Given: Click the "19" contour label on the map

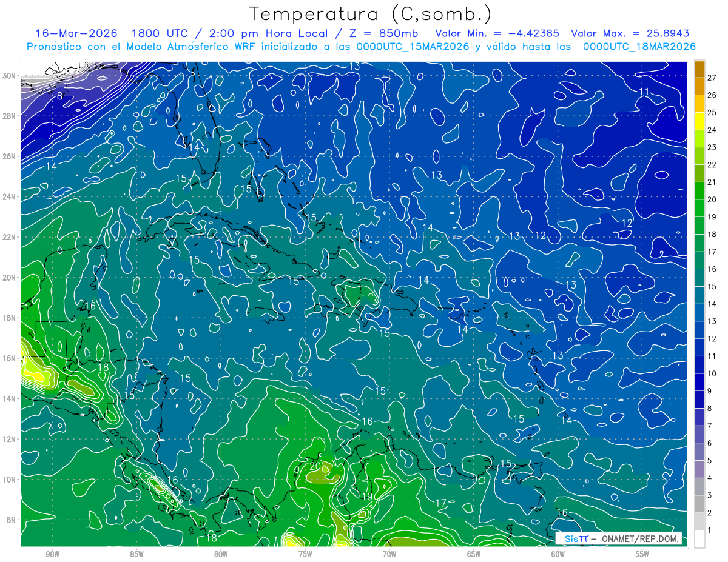Looking at the screenshot, I should (366, 497).
